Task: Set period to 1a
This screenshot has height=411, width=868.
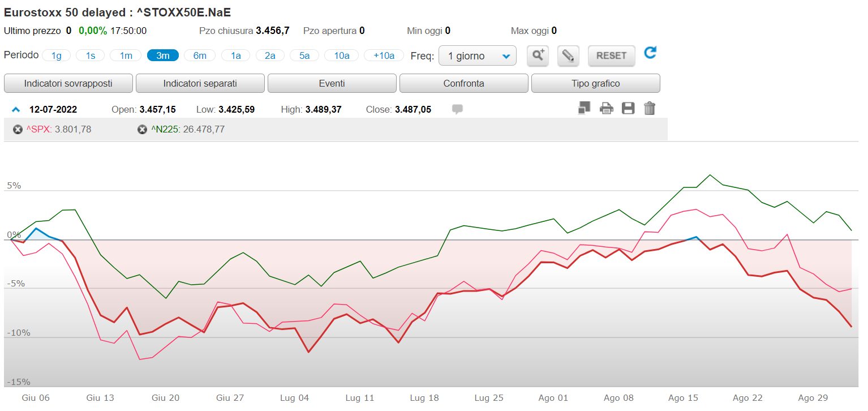Action: [x=236, y=55]
